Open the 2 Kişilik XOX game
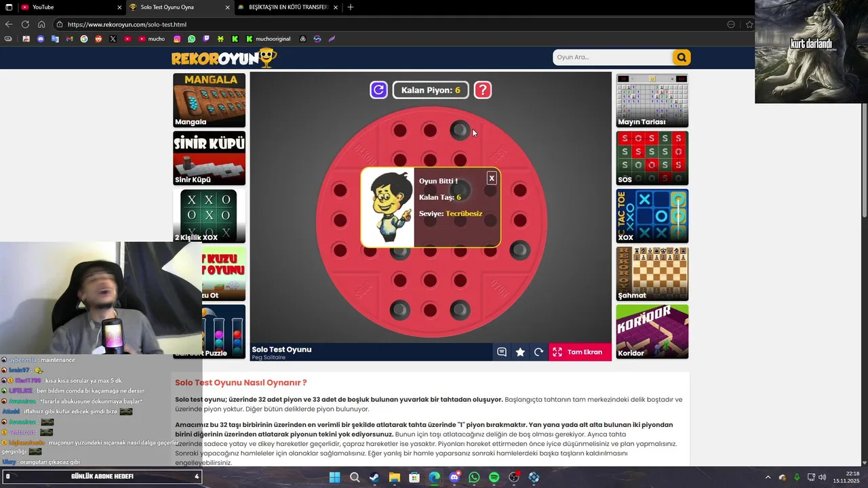The width and height of the screenshot is (868, 488). click(209, 216)
